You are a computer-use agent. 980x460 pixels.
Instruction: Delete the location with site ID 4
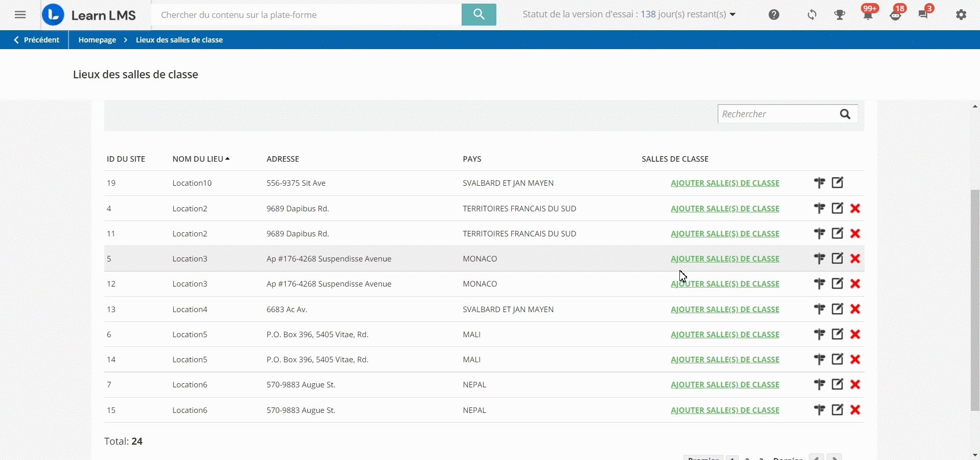(x=855, y=208)
